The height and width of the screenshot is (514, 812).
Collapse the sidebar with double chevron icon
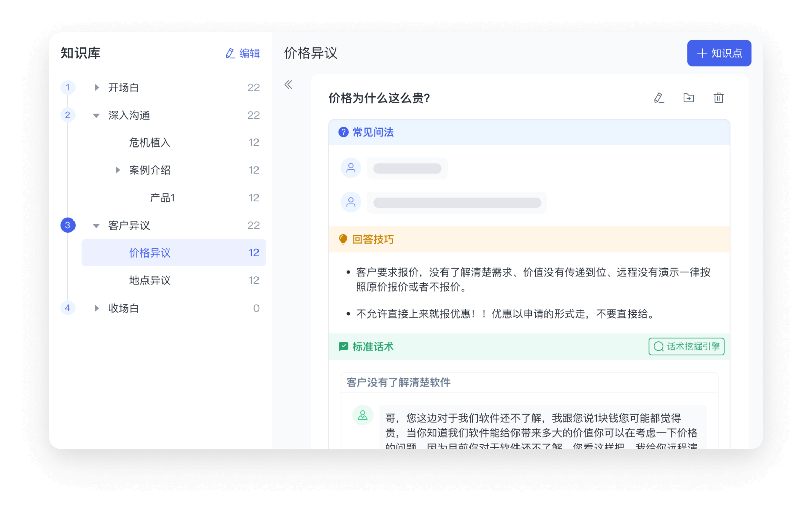click(x=288, y=85)
